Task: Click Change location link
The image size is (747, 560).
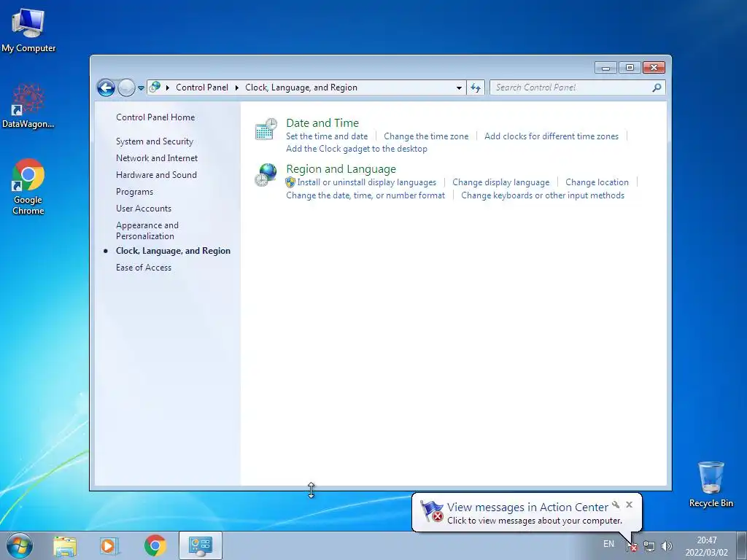Action: pyautogui.click(x=597, y=182)
